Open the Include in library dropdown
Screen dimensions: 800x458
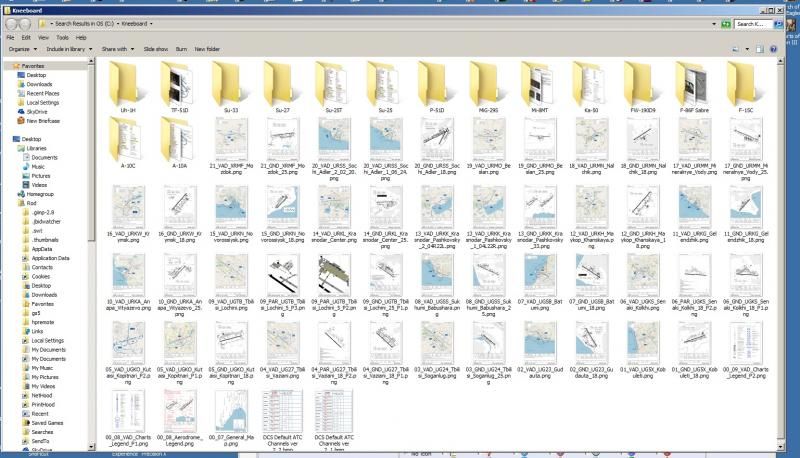click(x=69, y=49)
